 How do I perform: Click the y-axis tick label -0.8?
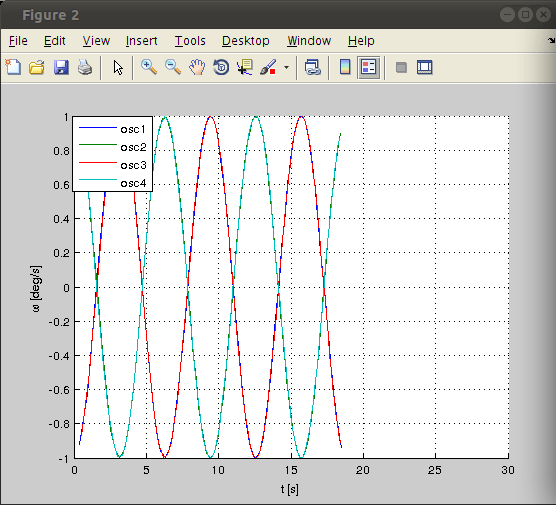(59, 424)
